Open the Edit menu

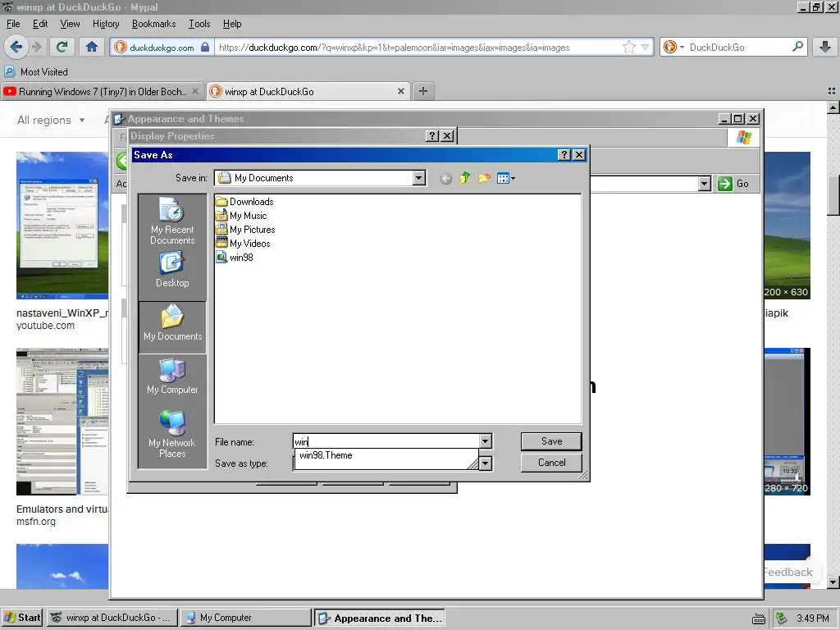[x=40, y=24]
